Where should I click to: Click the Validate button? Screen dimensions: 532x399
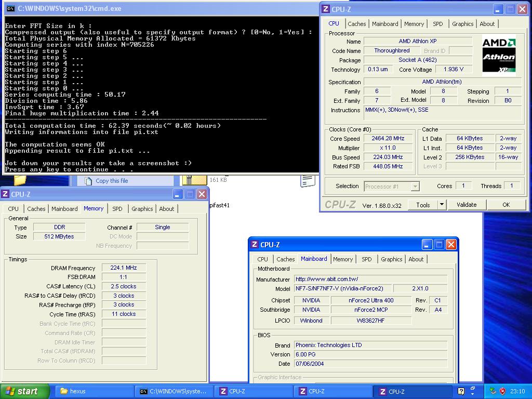[x=467, y=205]
